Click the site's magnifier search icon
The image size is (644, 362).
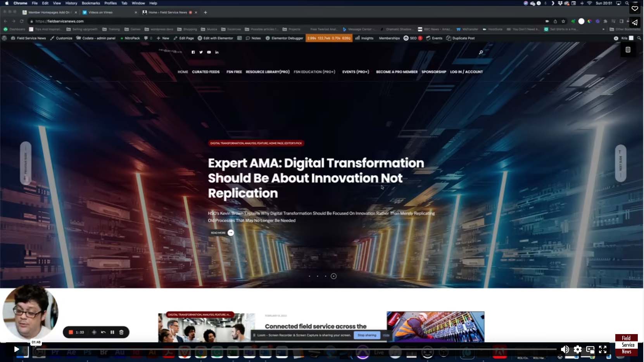coord(481,52)
